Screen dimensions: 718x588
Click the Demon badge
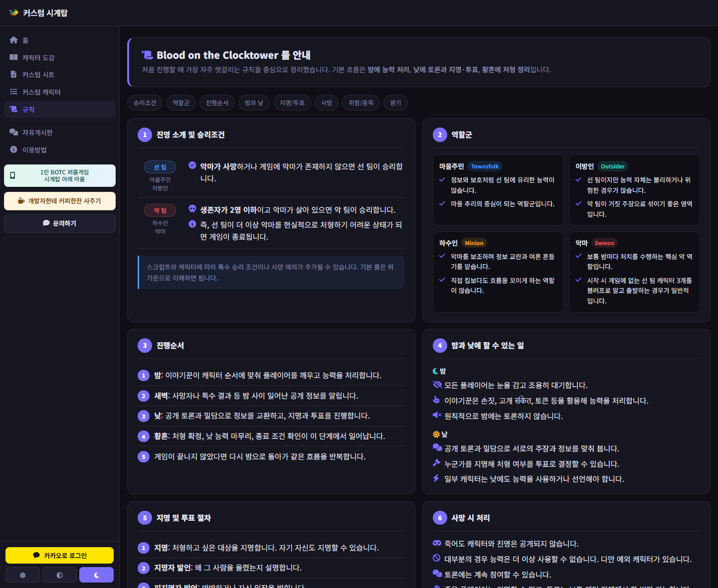pos(604,243)
